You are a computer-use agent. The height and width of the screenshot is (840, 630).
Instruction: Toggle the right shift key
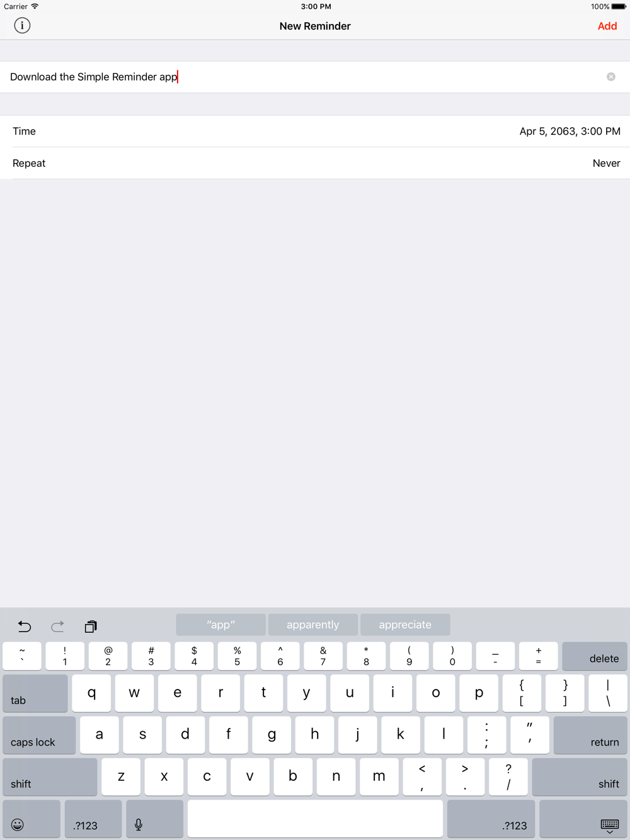[580, 776]
